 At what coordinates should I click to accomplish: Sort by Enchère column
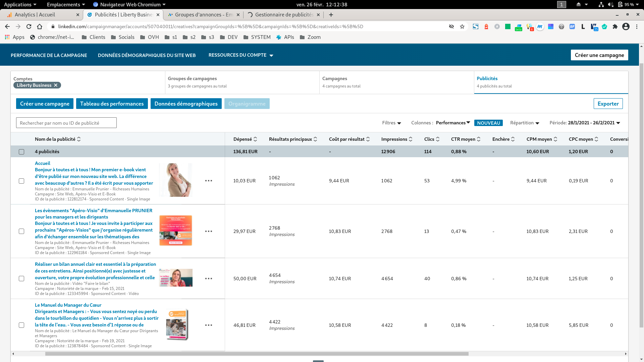(x=503, y=139)
